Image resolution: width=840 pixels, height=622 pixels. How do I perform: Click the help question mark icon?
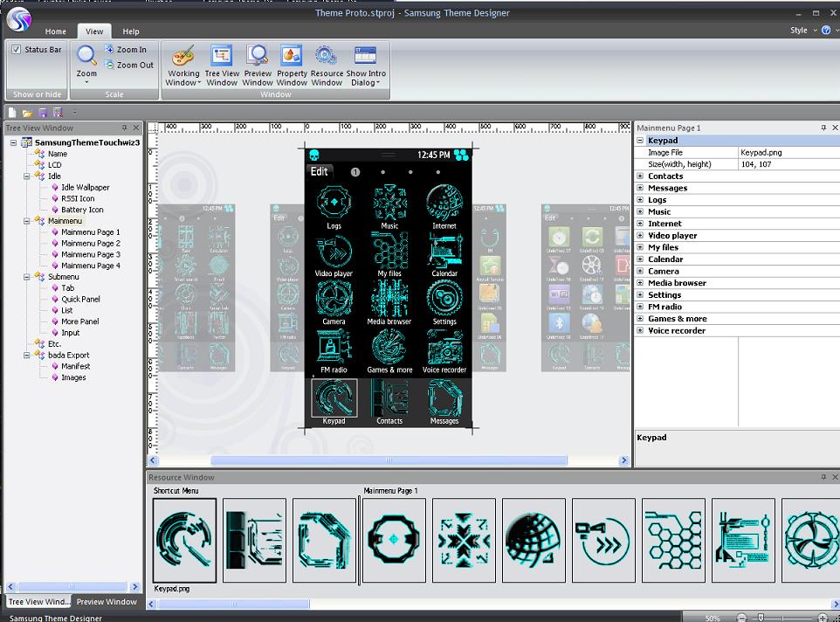coord(826,30)
